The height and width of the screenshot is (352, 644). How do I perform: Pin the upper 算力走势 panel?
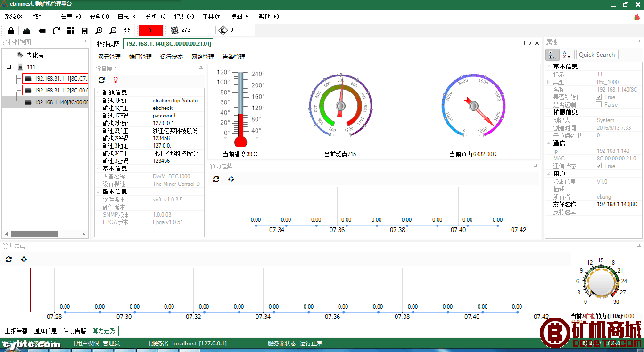pyautogui.click(x=536, y=166)
